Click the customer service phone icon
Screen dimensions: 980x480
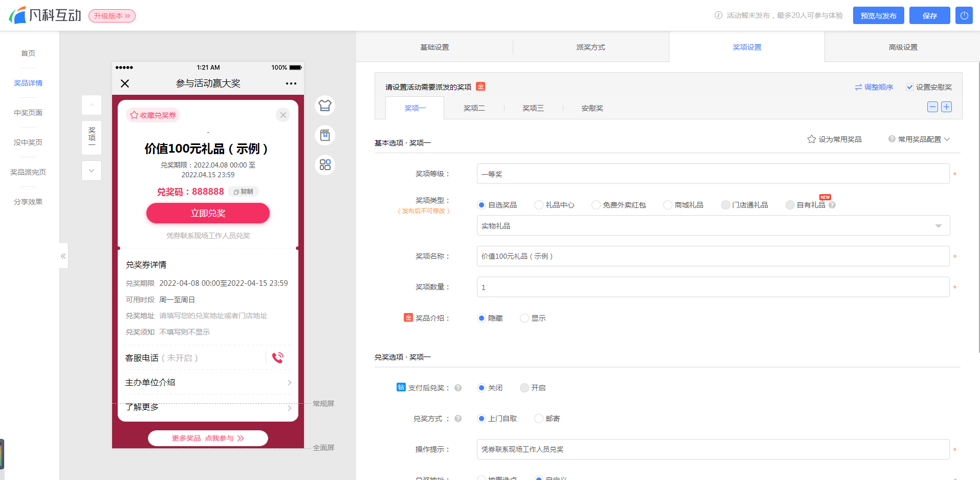point(278,358)
